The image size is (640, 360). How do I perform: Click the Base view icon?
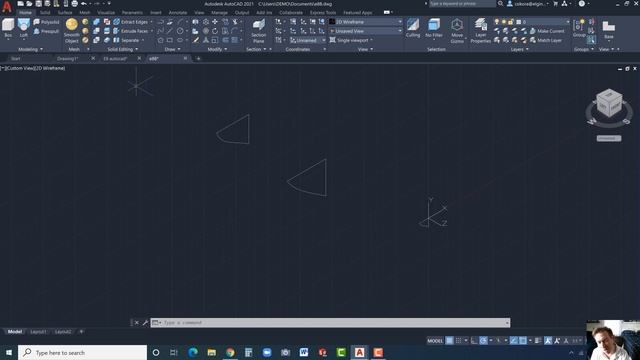(x=609, y=29)
